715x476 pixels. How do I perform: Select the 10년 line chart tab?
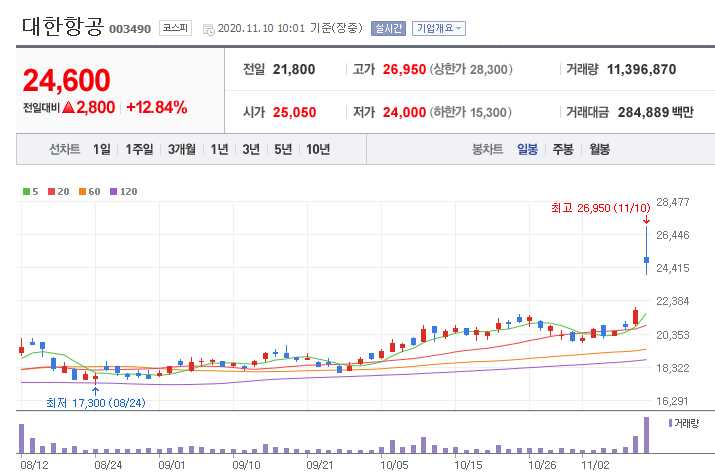[x=318, y=149]
